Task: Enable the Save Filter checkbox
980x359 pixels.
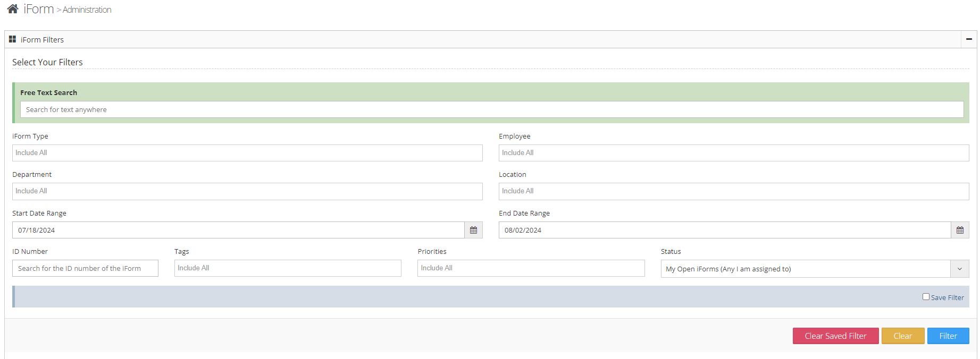Action: click(x=926, y=296)
